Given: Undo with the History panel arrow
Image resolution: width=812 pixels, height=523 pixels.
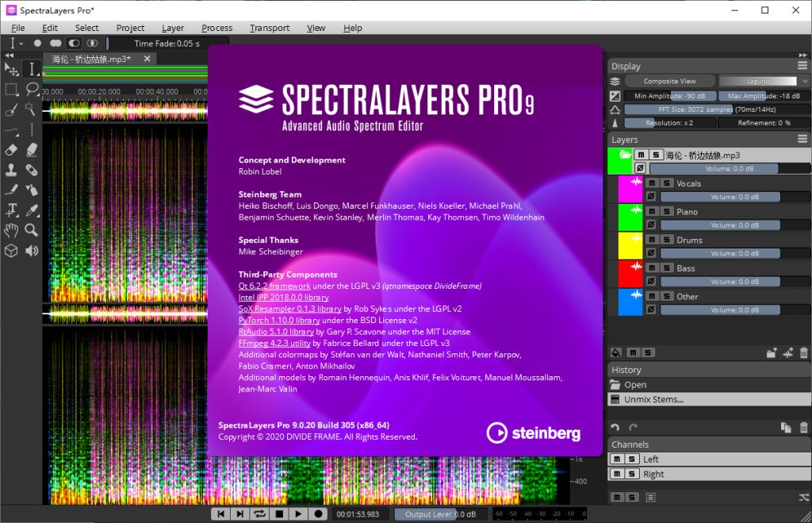Looking at the screenshot, I should 615,428.
